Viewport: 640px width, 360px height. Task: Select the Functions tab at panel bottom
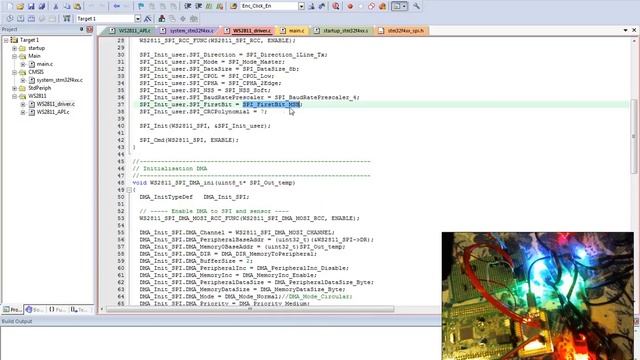(58, 310)
